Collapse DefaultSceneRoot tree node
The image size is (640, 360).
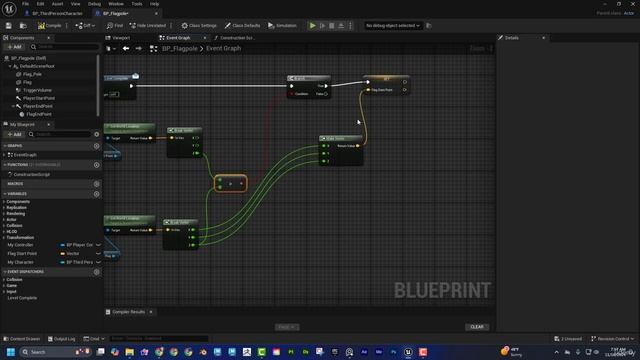[10, 66]
